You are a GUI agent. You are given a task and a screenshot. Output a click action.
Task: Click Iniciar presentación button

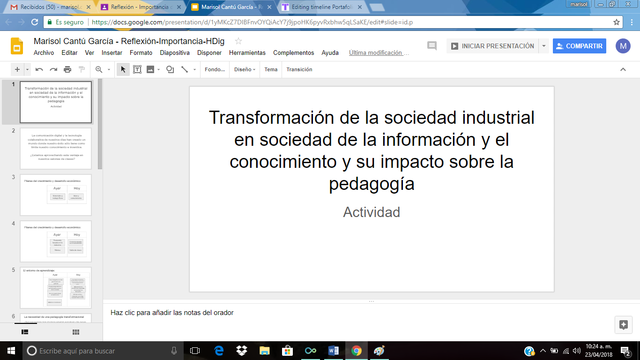(x=493, y=46)
